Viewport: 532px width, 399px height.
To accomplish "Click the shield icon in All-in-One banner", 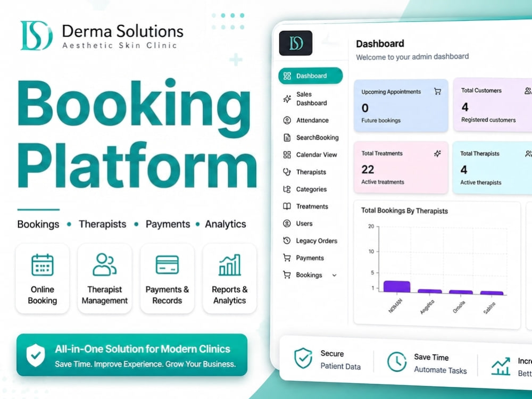I will tap(36, 355).
